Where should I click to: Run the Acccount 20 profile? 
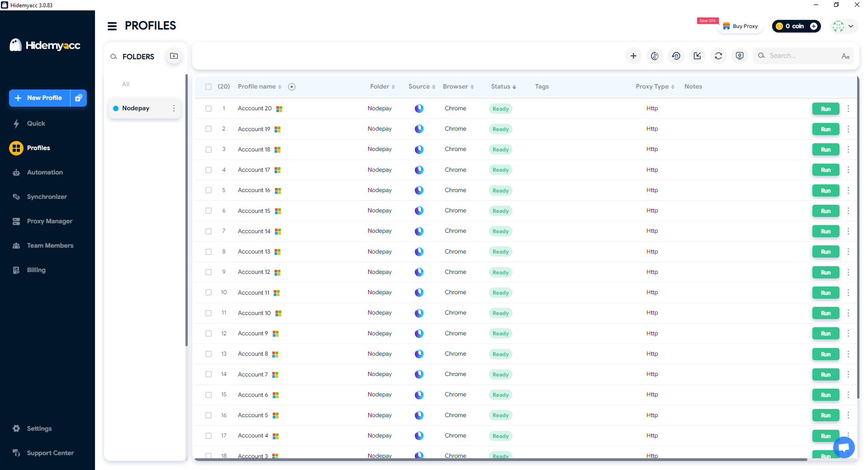825,109
